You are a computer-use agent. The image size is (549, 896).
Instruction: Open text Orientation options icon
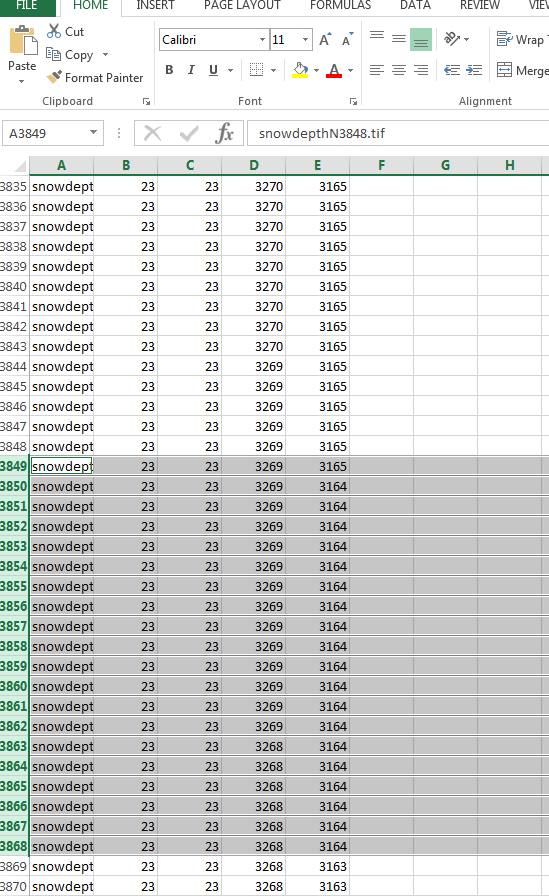tap(452, 39)
